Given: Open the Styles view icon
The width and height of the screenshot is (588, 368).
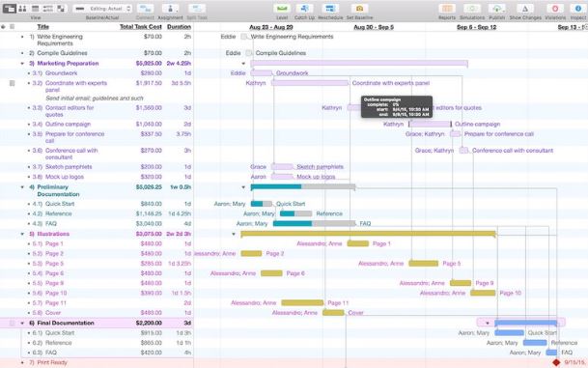Looking at the screenshot, I should tap(61, 9).
